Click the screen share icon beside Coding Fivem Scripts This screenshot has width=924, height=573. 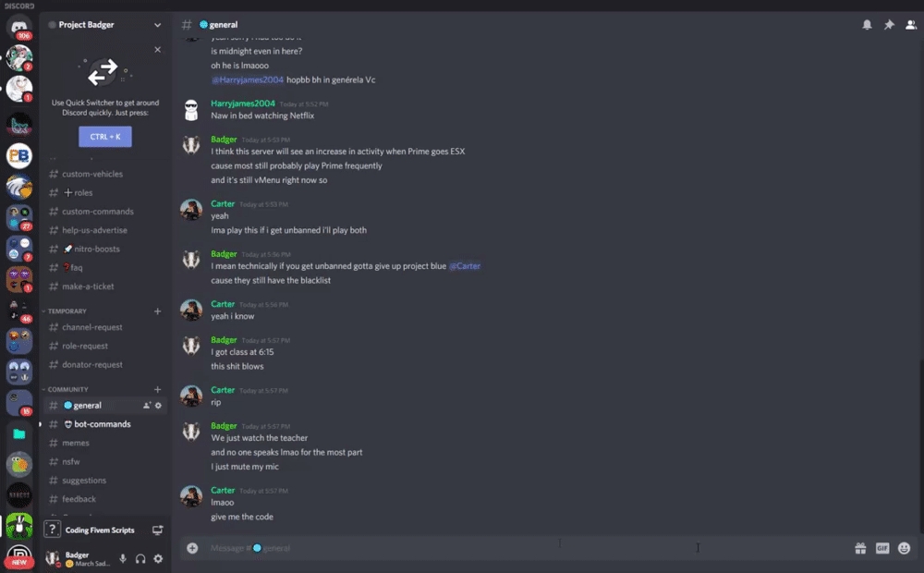click(157, 530)
